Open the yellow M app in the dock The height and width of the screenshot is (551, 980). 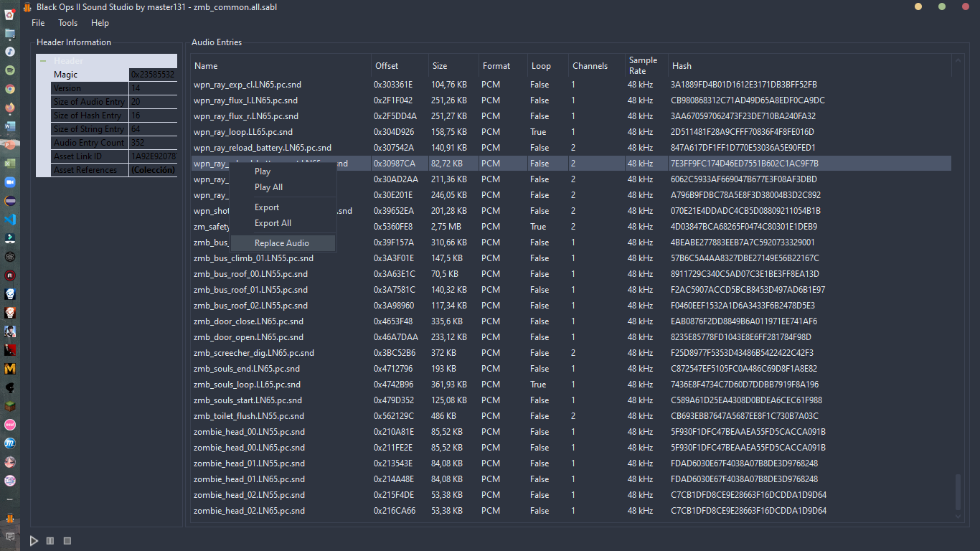(x=10, y=369)
